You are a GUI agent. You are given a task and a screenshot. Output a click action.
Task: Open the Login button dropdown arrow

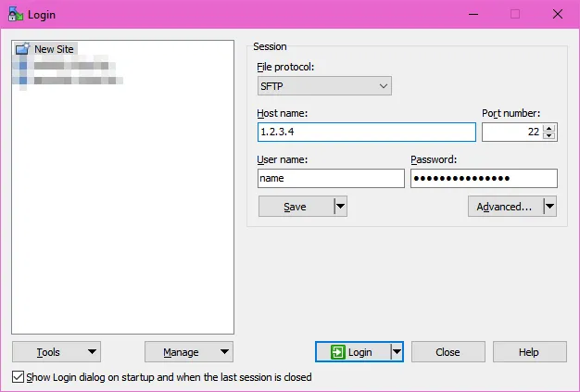397,352
